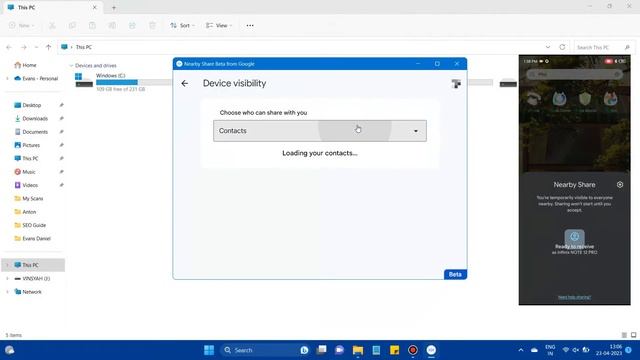Click the feedback icon beside Device visibility

pos(456,84)
